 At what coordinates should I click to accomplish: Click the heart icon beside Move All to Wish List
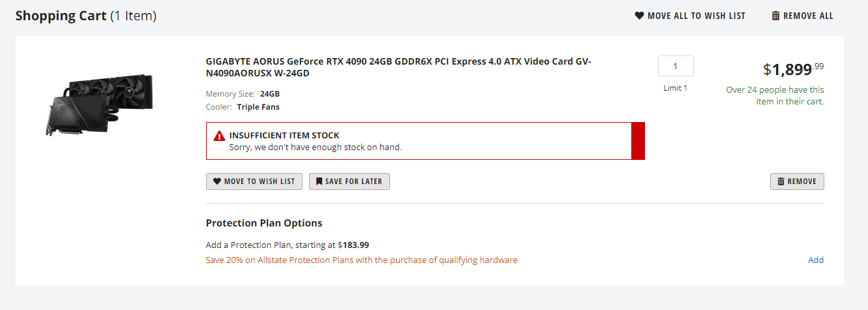tap(639, 16)
